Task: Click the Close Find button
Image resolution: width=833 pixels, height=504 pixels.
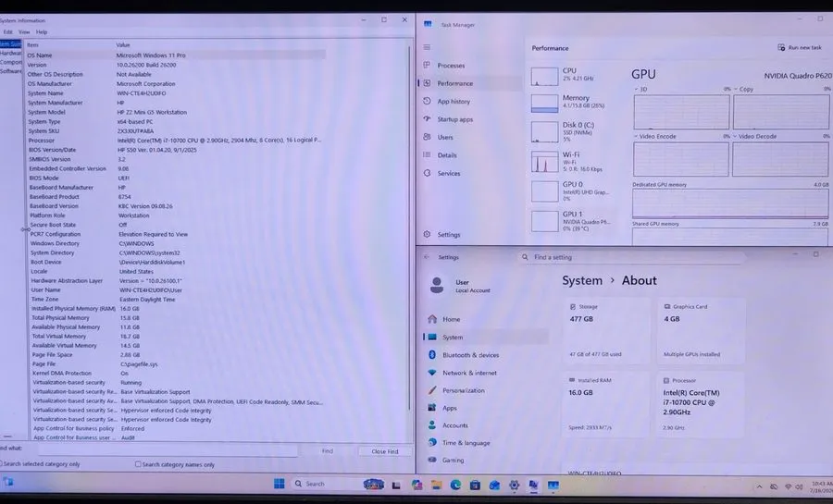Action: (x=385, y=451)
